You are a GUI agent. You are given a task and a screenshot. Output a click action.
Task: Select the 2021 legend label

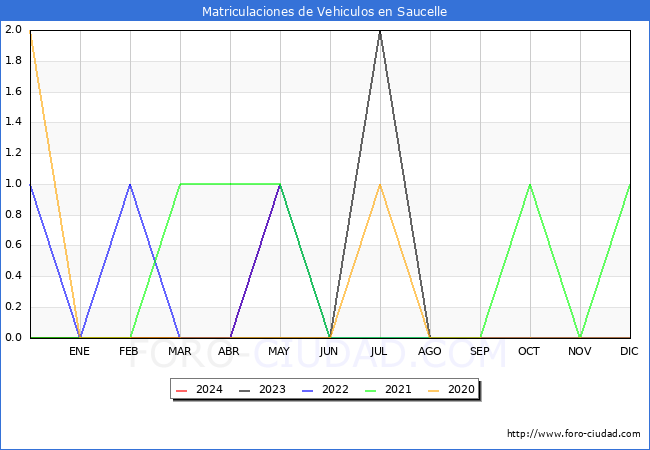398,390
